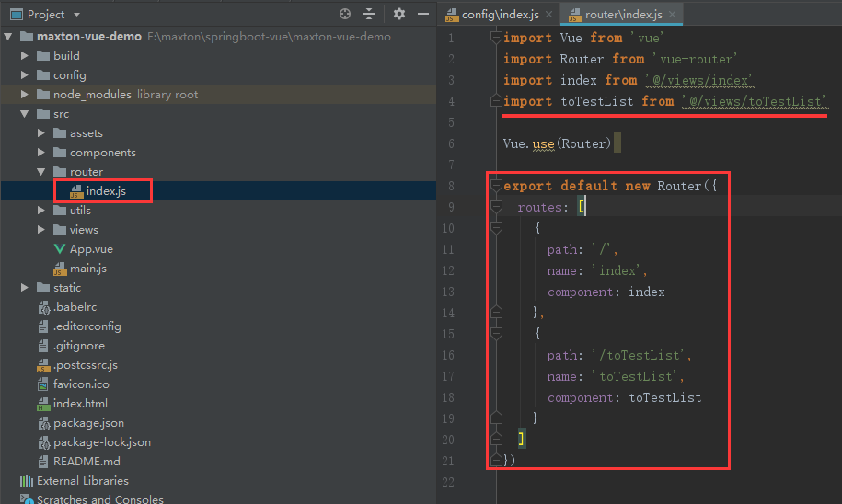
Task: Collapse the maxton-vue-demo root folder
Action: (8, 37)
